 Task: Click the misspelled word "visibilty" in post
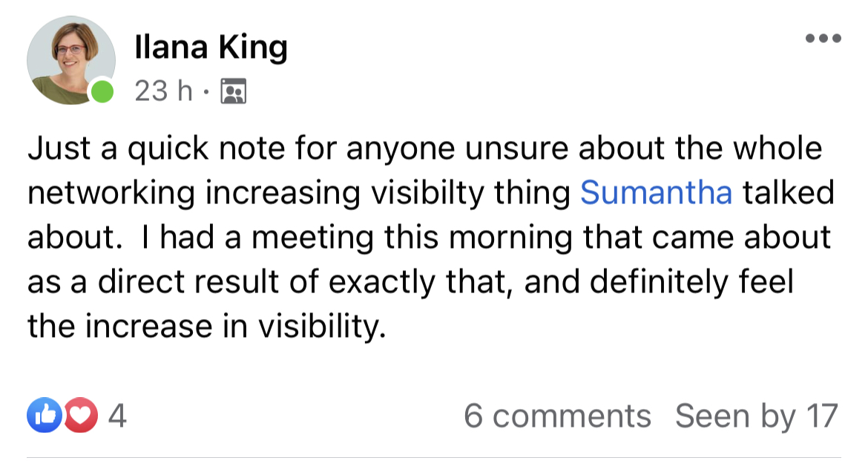(x=453, y=192)
